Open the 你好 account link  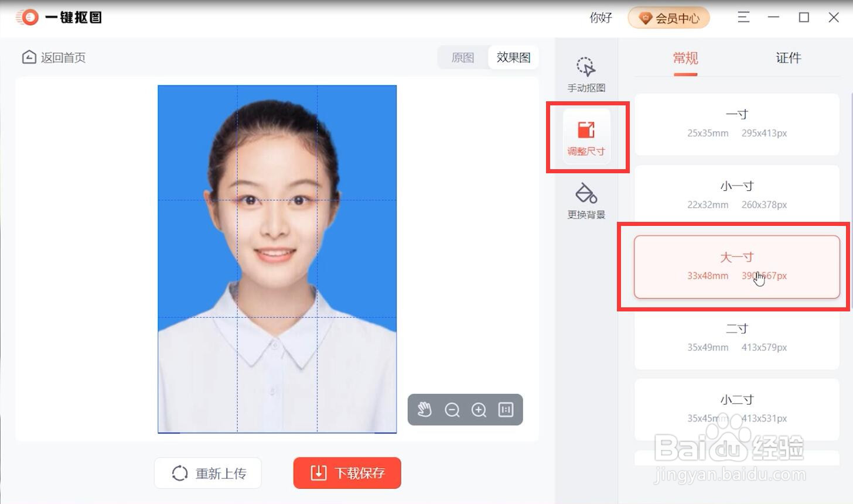tap(599, 18)
